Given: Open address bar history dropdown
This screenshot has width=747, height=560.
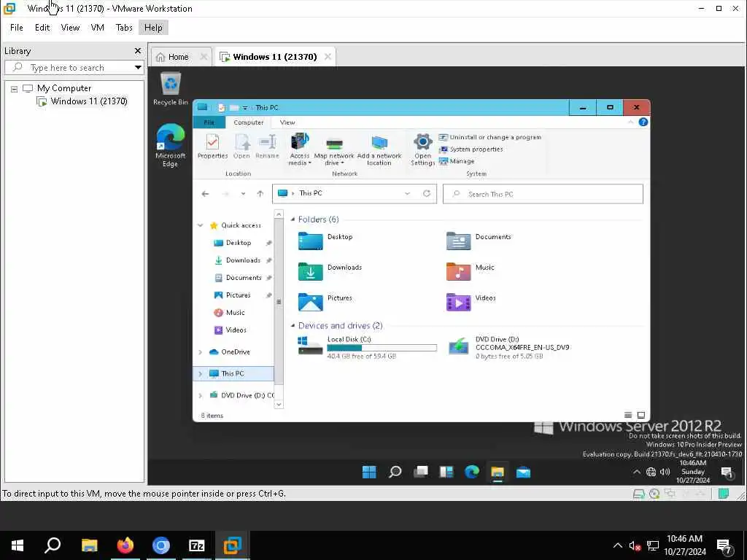Looking at the screenshot, I should coord(407,193).
